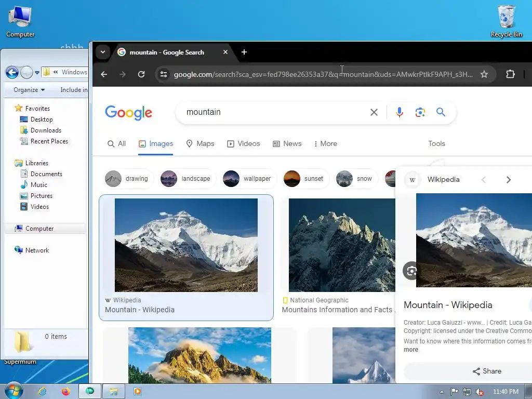Select Videos library in Explorer
Viewport: 532px width, 399px height.
(35, 207)
